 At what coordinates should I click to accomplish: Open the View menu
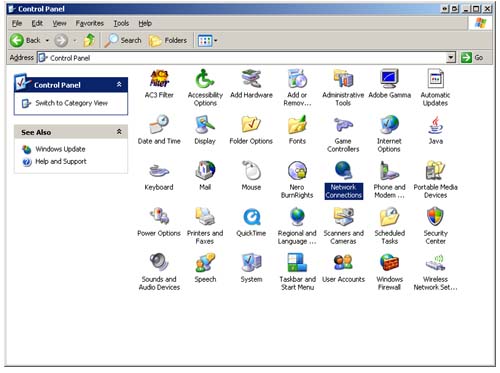pos(59,23)
